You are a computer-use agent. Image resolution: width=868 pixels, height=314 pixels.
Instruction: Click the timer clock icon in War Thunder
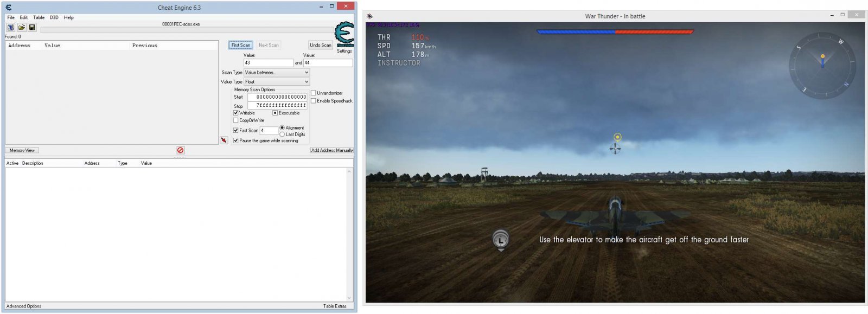(x=500, y=239)
